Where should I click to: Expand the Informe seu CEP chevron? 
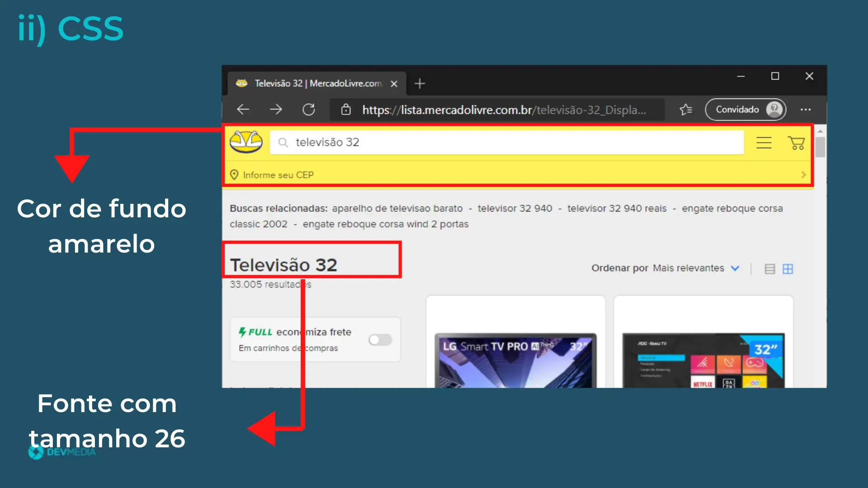(803, 175)
